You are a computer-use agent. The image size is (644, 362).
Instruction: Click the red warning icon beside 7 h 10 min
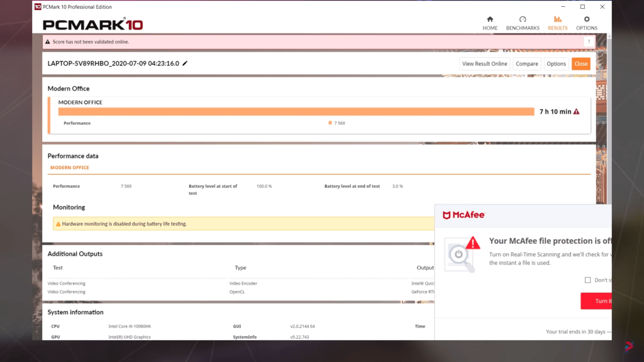click(x=576, y=112)
